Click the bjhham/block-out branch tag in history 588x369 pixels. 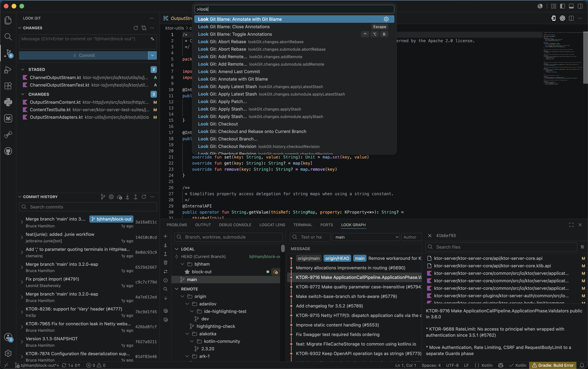[111, 219]
